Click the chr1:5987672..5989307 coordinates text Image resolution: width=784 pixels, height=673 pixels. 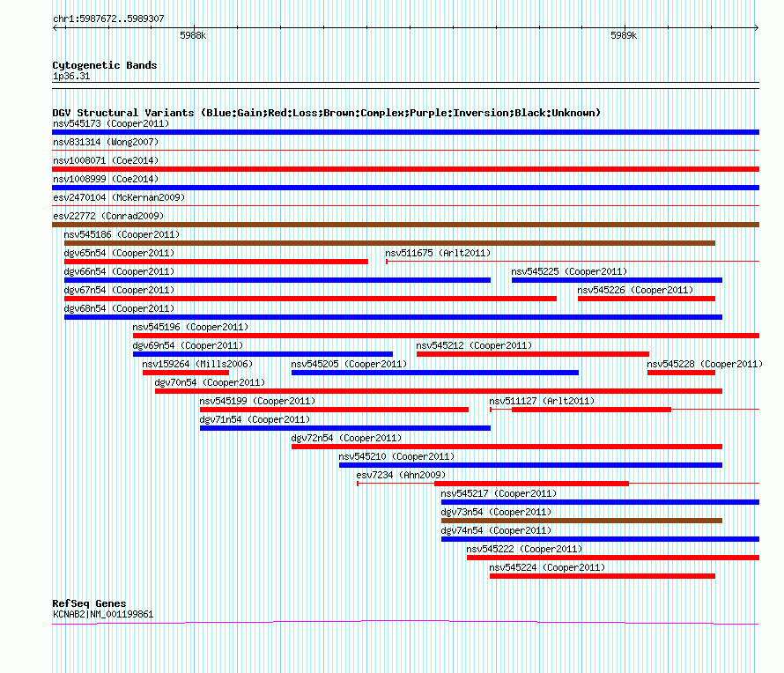(x=108, y=18)
